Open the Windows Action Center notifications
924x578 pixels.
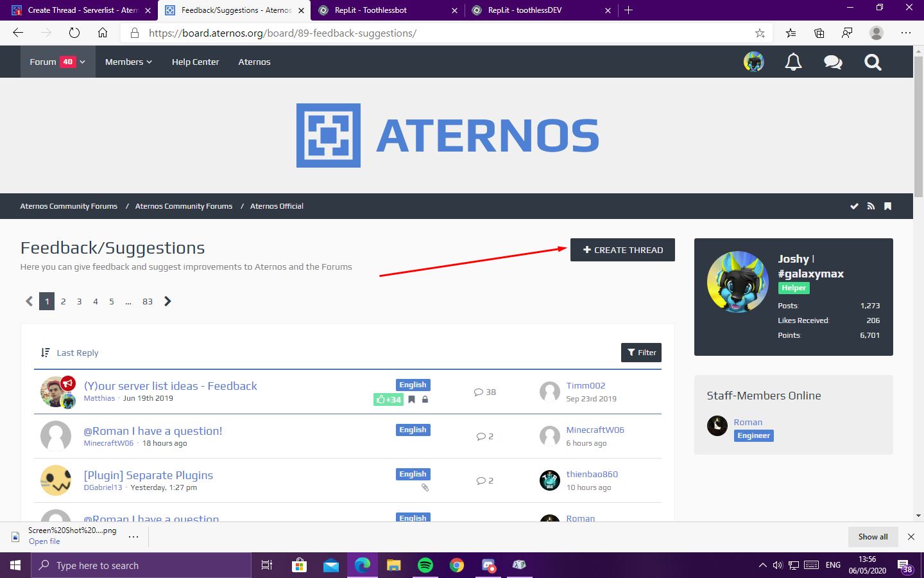(x=905, y=565)
